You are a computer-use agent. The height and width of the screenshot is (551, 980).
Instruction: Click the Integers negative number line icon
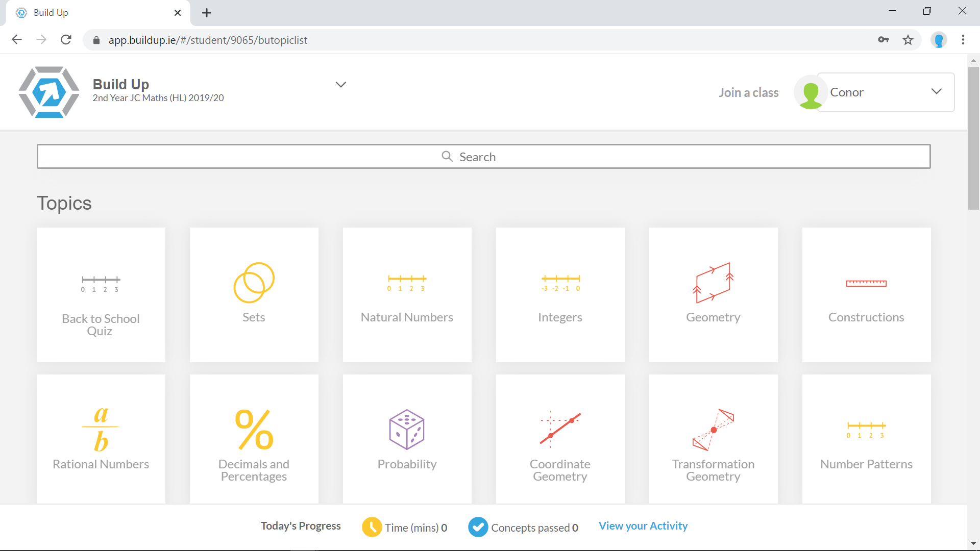tap(560, 283)
